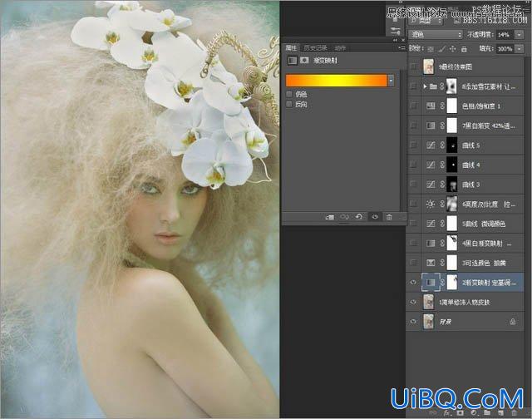Screen dimensions: 532x419
Task: Click the new adjustment layer icon
Action: tap(474, 413)
